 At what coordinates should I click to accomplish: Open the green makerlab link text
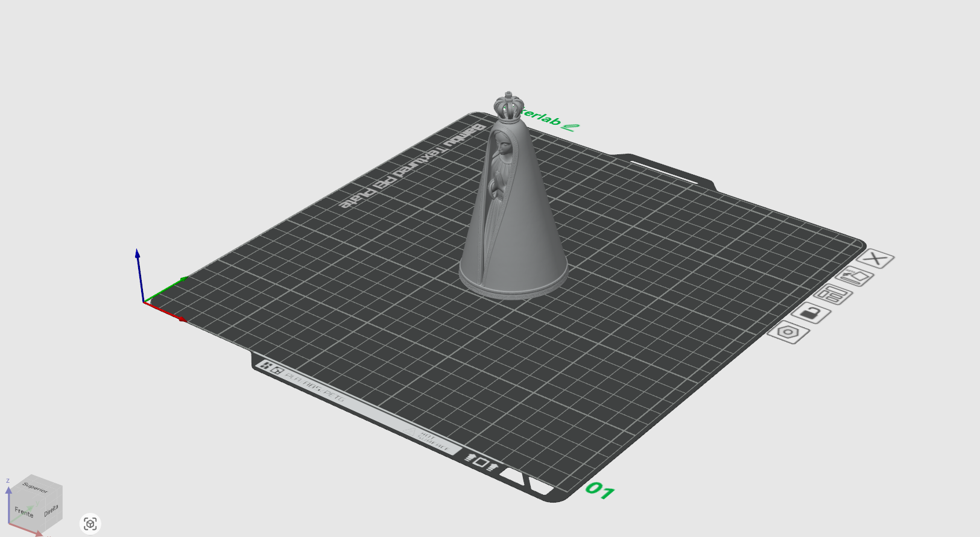pos(549,119)
